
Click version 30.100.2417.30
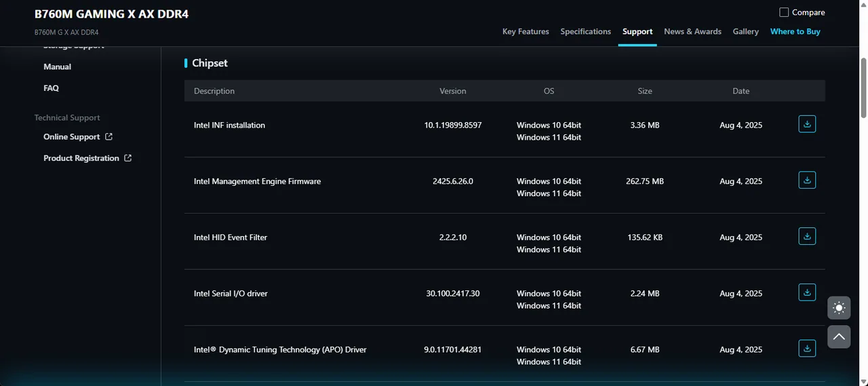tap(453, 294)
